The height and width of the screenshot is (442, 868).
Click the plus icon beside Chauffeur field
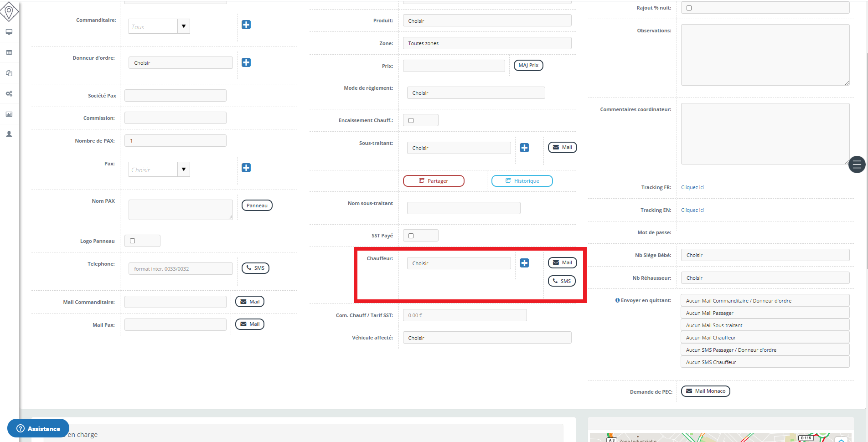[524, 263]
